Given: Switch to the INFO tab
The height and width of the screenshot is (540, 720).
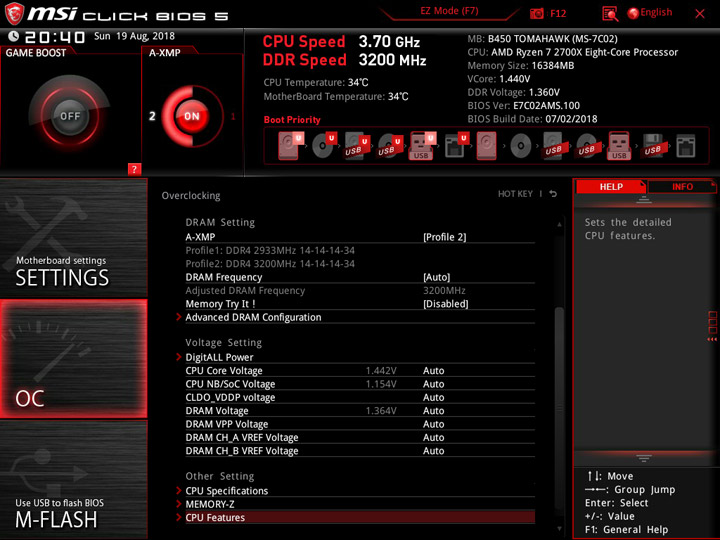Looking at the screenshot, I should [682, 186].
